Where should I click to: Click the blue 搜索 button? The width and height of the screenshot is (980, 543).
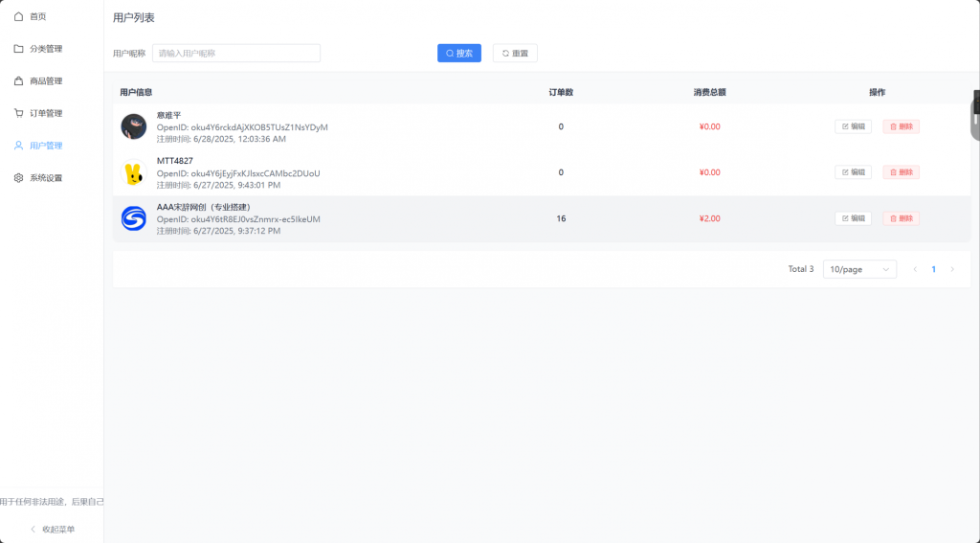coord(459,54)
